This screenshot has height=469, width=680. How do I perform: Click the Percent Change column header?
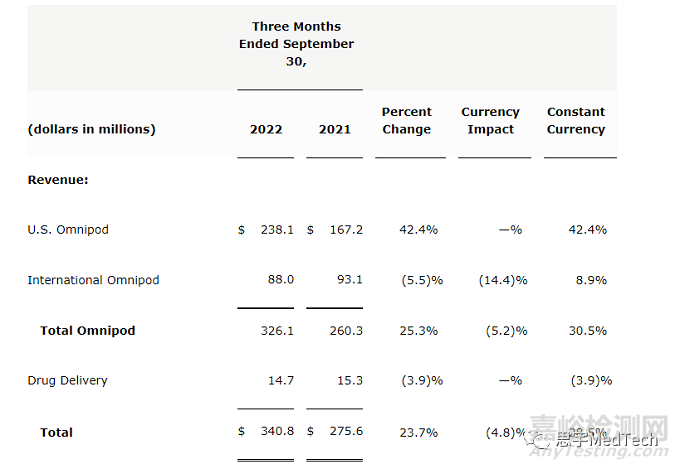[x=406, y=121]
